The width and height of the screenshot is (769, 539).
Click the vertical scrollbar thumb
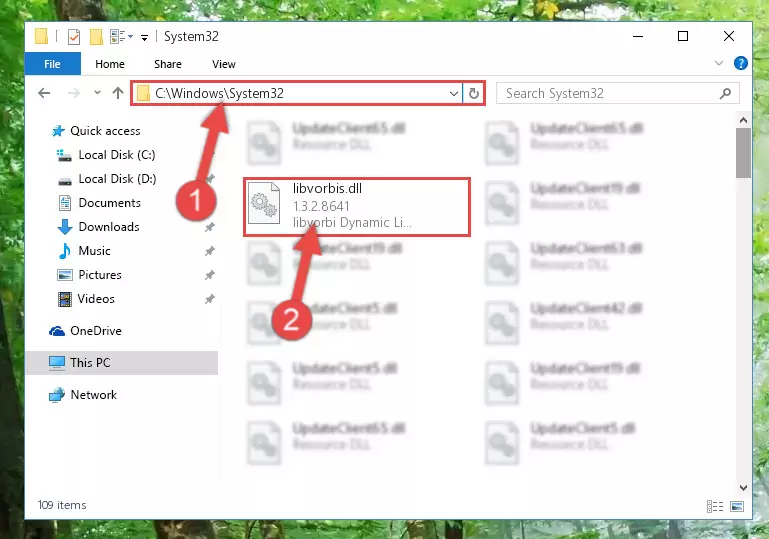click(x=743, y=153)
